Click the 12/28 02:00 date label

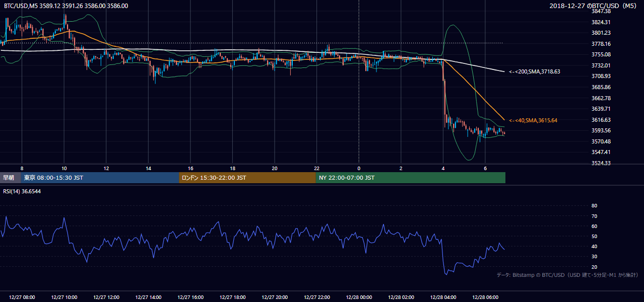pyautogui.click(x=401, y=297)
